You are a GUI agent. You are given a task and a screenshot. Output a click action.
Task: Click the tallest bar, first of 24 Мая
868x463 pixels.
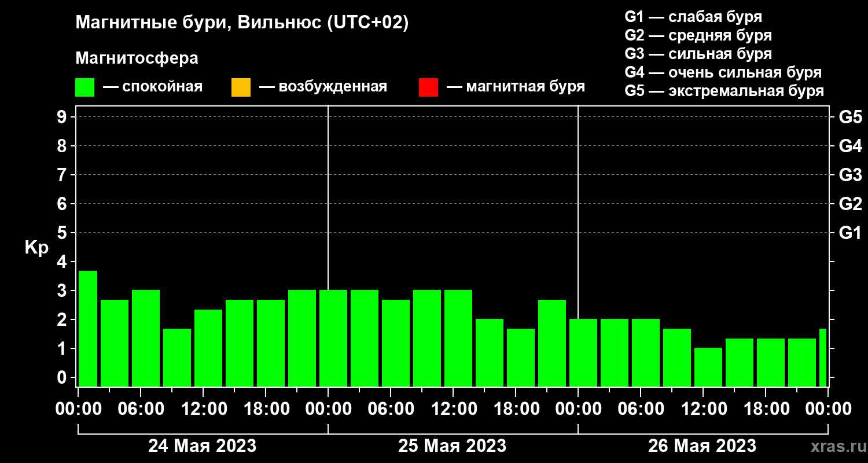pyautogui.click(x=88, y=329)
